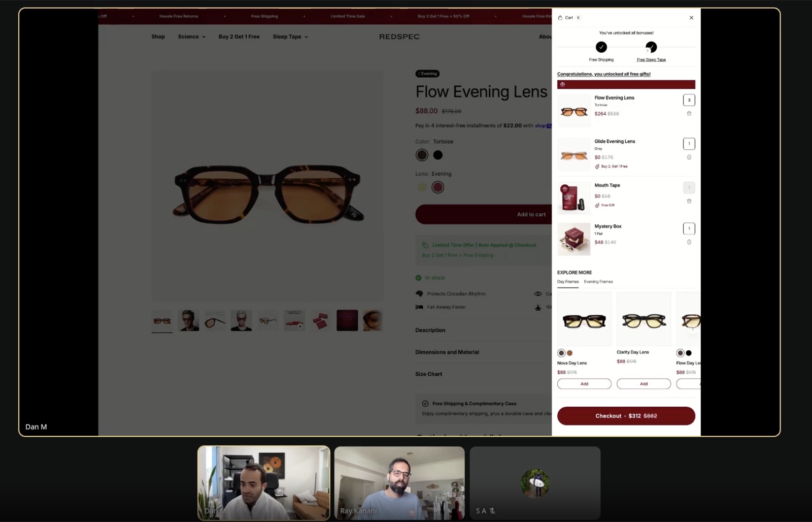
Task: Change Glide Evening Lens quantity box
Action: [x=689, y=144]
